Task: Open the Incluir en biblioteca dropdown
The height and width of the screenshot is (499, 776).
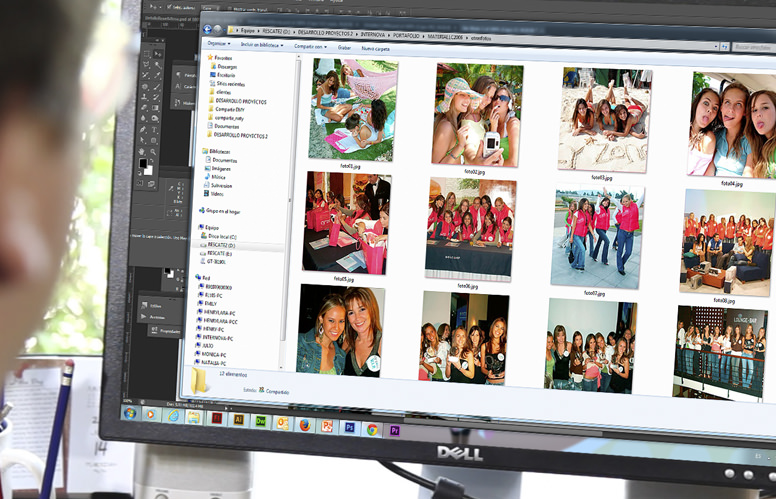Action: point(262,45)
